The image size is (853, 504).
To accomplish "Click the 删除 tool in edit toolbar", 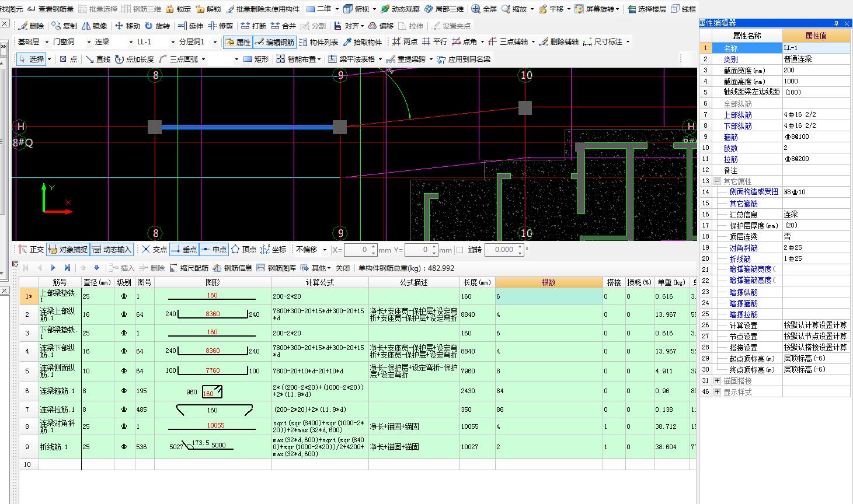I will pos(32,26).
